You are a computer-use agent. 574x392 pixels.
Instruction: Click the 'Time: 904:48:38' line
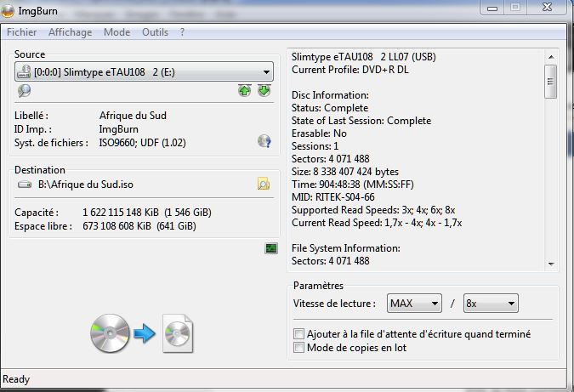pos(353,185)
